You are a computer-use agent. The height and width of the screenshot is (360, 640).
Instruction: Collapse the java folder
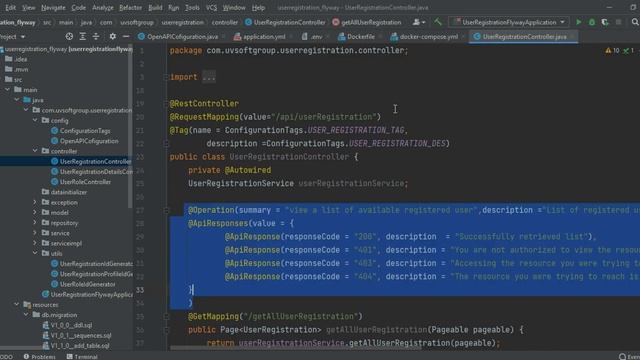17,100
